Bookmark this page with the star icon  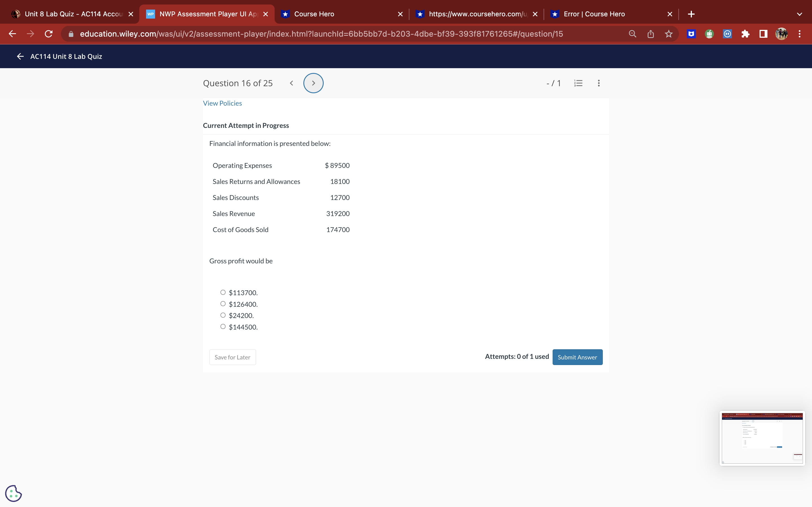coord(668,34)
